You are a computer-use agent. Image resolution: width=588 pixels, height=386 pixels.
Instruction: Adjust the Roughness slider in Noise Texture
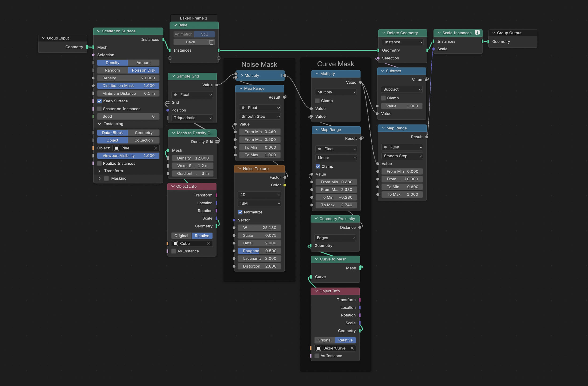(x=259, y=251)
